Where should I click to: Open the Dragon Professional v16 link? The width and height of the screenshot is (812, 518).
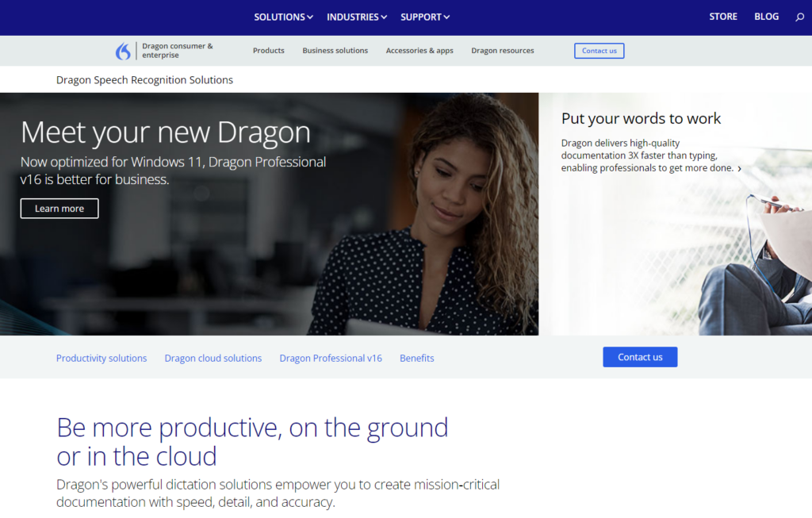331,358
